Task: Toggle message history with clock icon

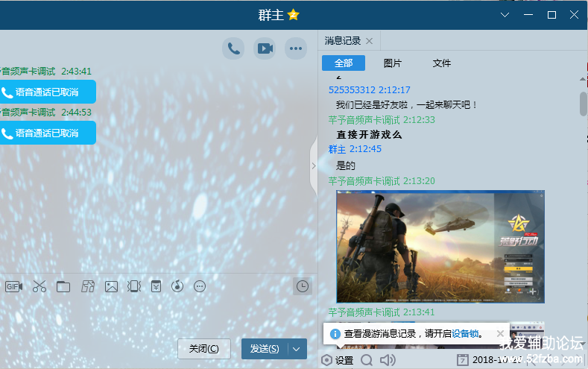Action: tap(303, 286)
